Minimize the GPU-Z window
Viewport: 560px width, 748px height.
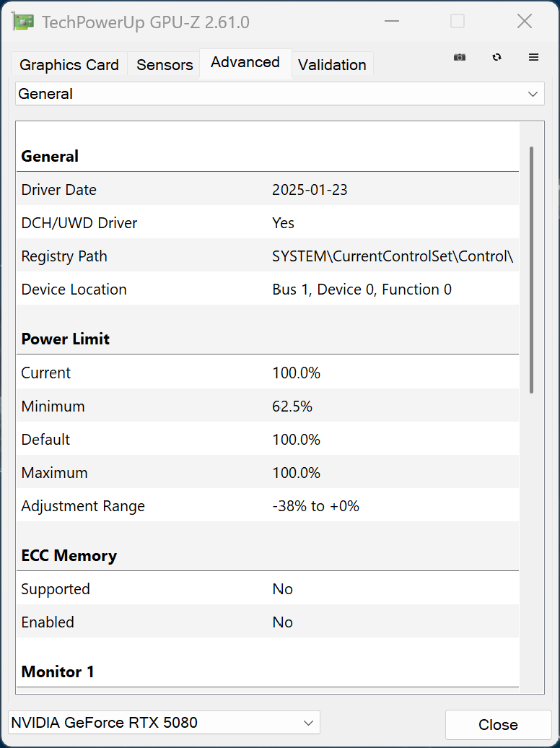[x=392, y=22]
